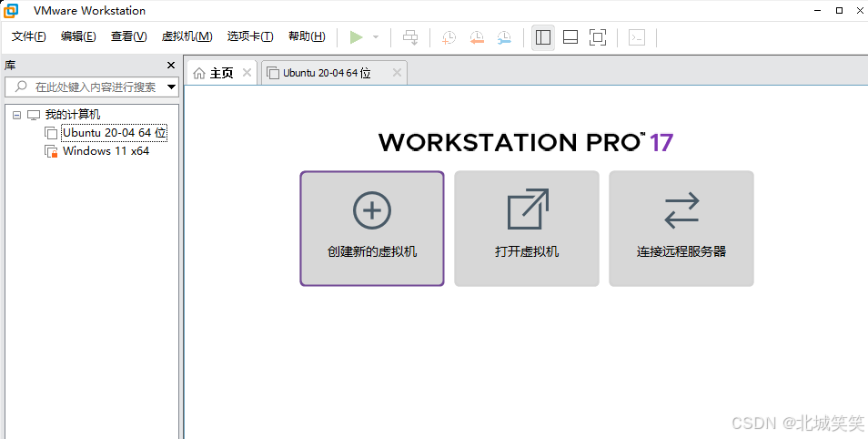868x439 pixels.
Task: Maximize the VMware Workstation window
Action: click(839, 10)
